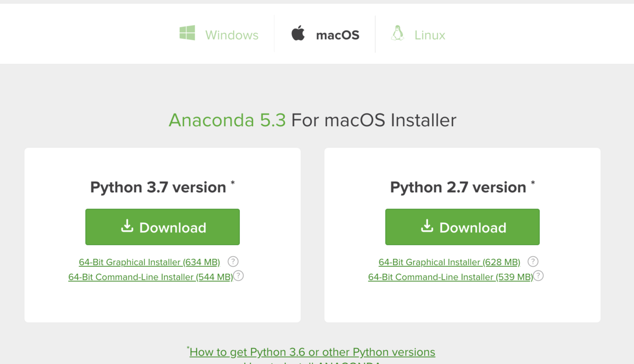Open the 64-Bit Graphical Installer (628 MB) link
Viewport: 634px width, 364px height.
(x=450, y=262)
